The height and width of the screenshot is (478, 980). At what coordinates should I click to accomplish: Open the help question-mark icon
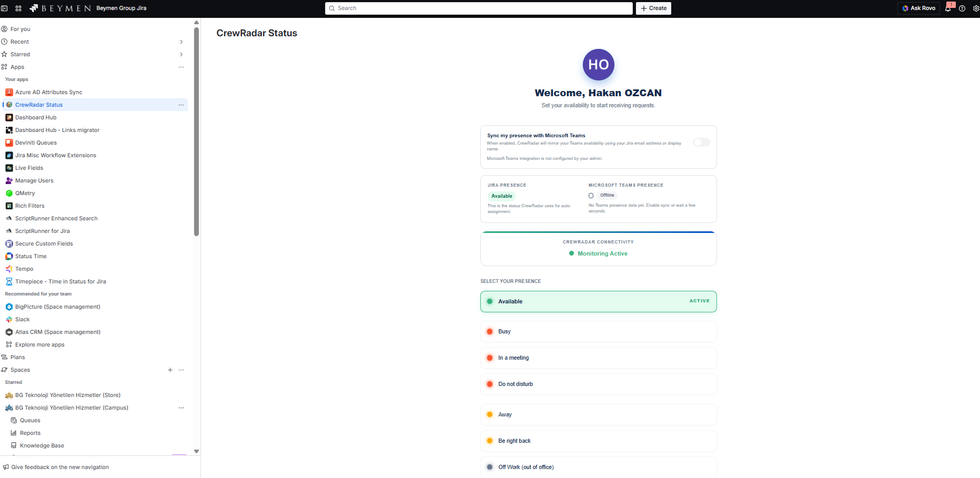[962, 8]
